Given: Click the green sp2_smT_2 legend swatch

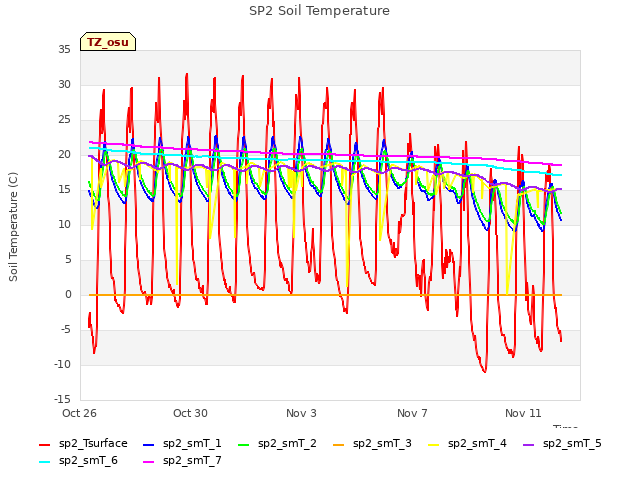Looking at the screenshot, I should [x=244, y=445].
